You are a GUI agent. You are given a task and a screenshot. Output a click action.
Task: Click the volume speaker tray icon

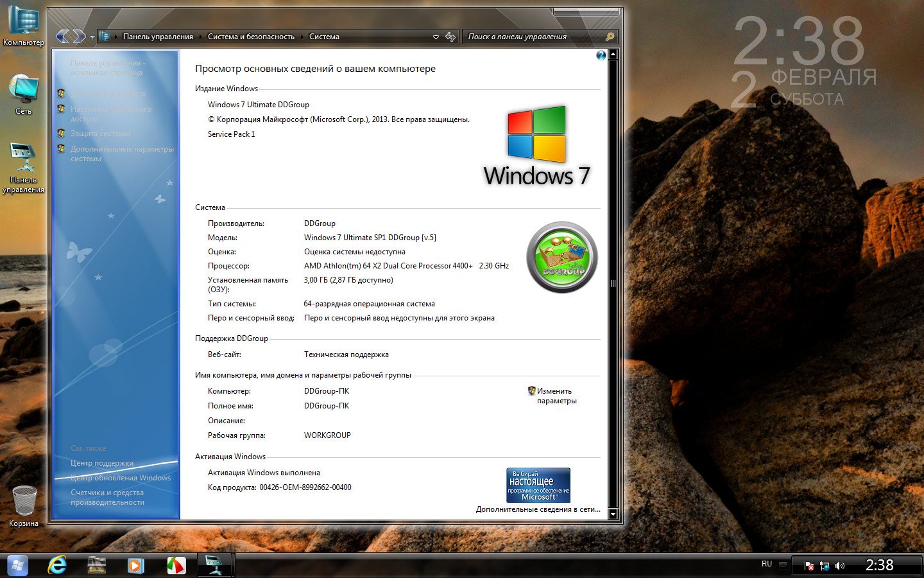840,566
